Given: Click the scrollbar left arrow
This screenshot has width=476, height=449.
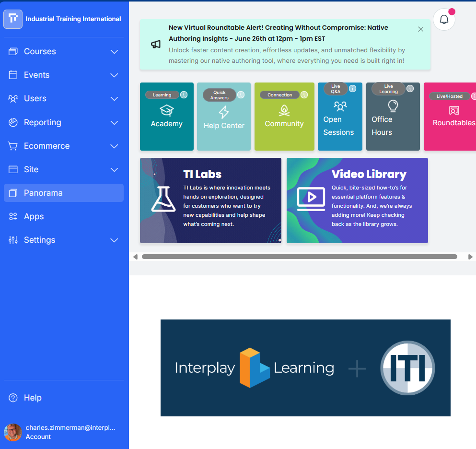Looking at the screenshot, I should (135, 257).
